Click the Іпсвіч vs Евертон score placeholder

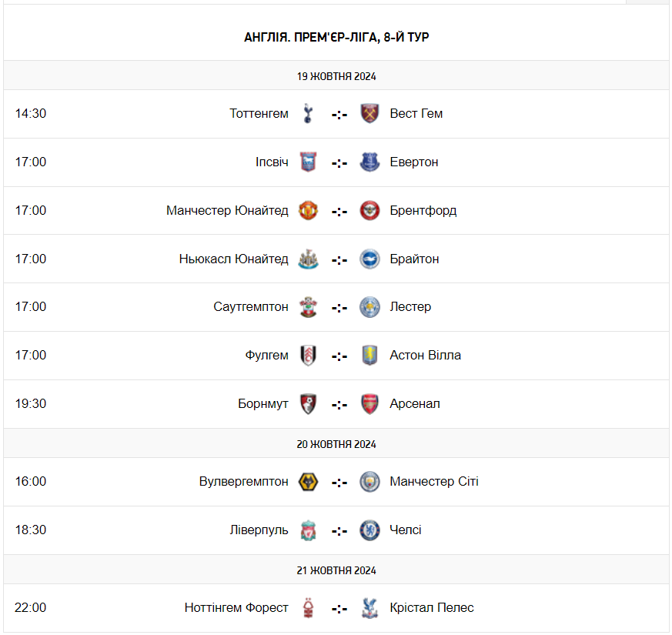[x=339, y=162]
